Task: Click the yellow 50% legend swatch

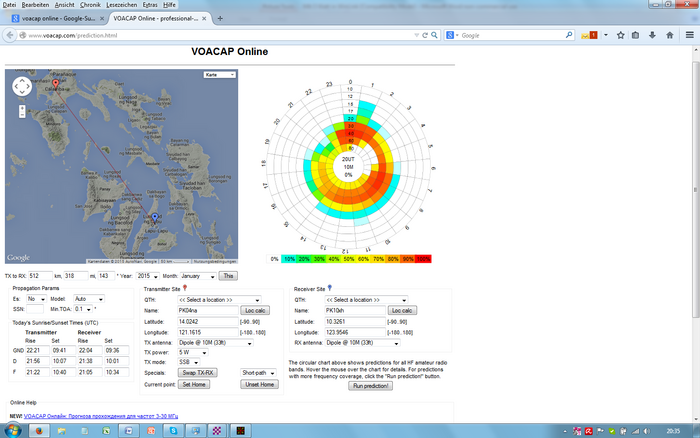Action: (x=349, y=259)
